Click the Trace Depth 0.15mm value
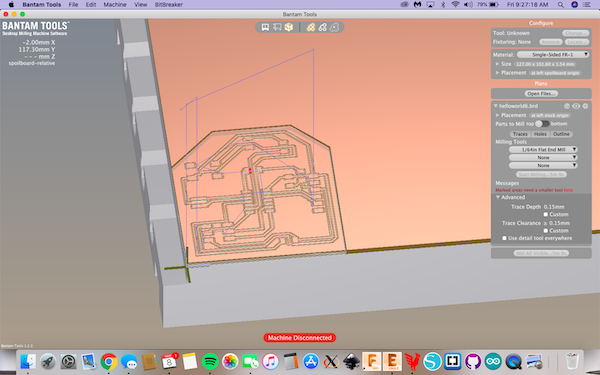 point(554,207)
